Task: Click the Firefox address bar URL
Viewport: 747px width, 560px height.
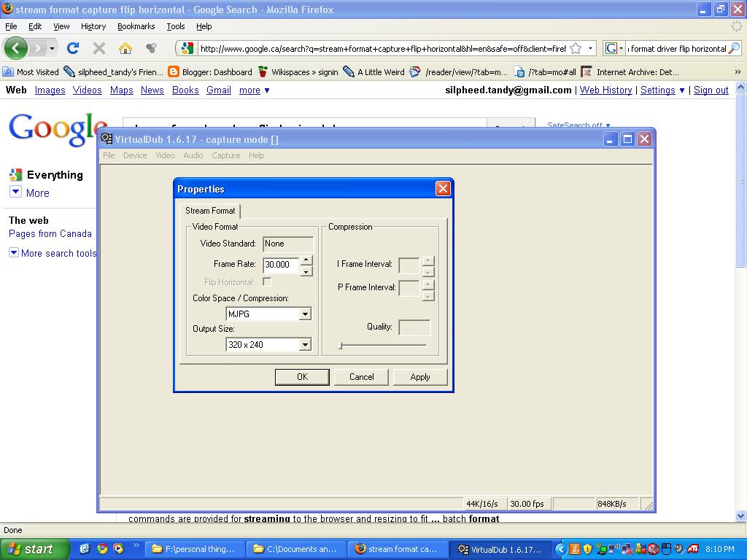Action: [x=382, y=48]
